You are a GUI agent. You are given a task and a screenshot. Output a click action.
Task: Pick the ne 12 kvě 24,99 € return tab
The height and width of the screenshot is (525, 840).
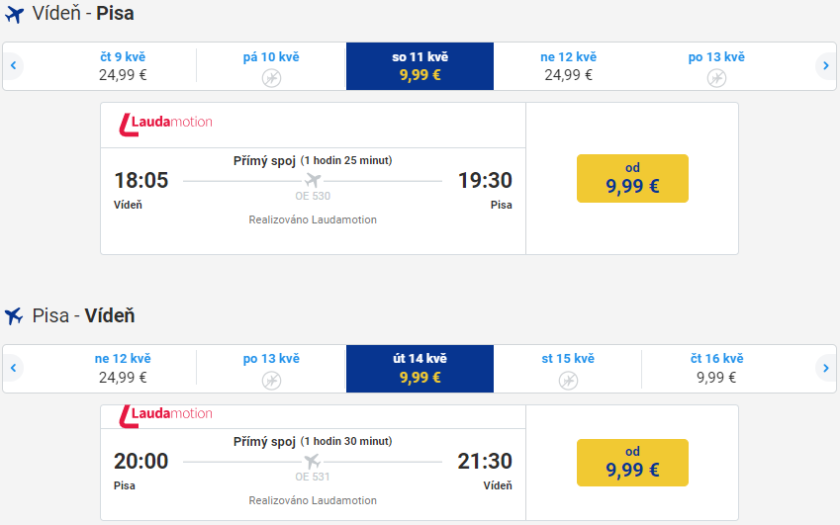[x=123, y=368]
